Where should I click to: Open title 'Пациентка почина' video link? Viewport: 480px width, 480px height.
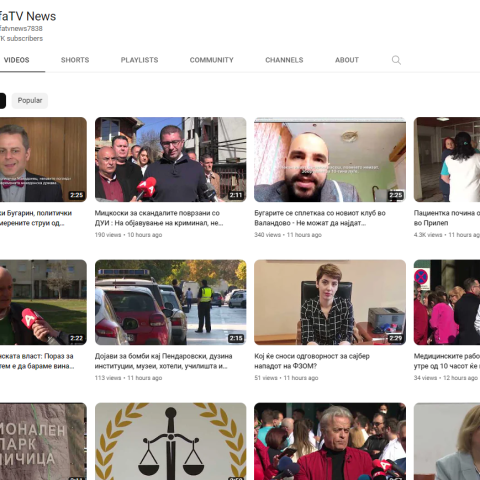pyautogui.click(x=447, y=218)
